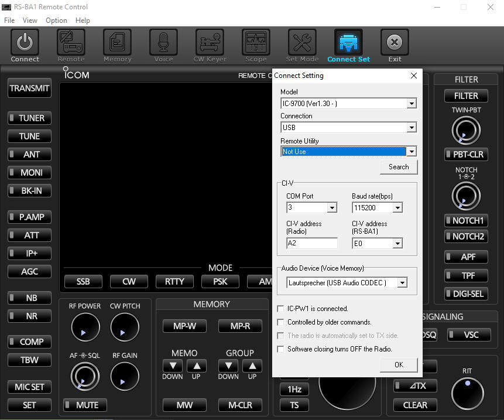Click memo UP arrow button
The image size is (504, 420).
point(197,366)
